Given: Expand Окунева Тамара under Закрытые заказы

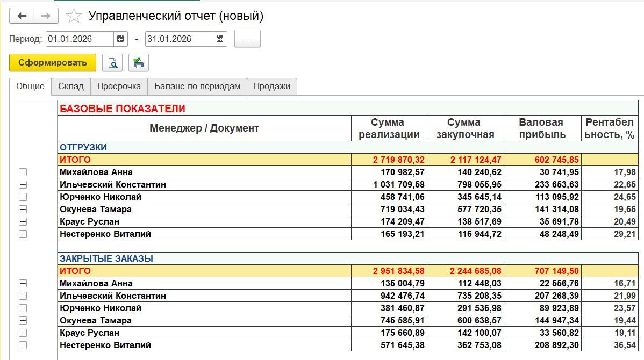Looking at the screenshot, I should pos(23,321).
